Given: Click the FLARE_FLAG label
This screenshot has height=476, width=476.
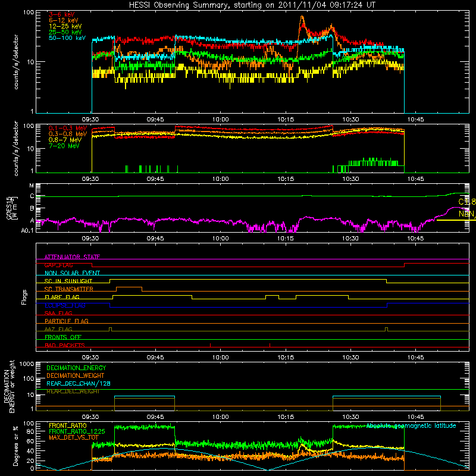Looking at the screenshot, I should (62, 297).
